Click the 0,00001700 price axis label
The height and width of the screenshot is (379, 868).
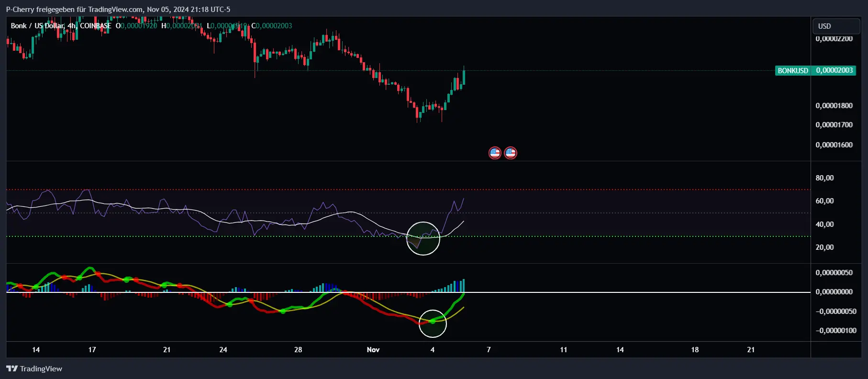point(834,125)
